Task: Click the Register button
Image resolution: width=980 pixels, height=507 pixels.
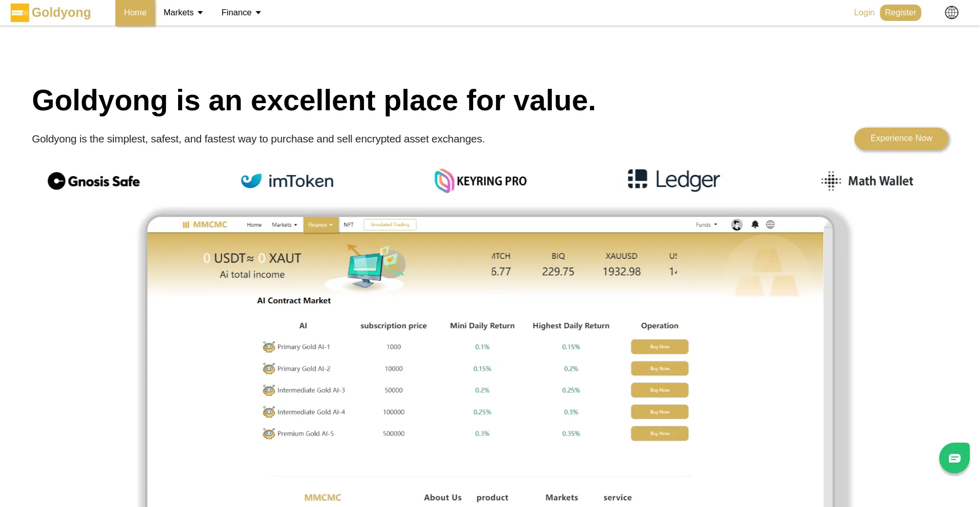Action: [900, 13]
